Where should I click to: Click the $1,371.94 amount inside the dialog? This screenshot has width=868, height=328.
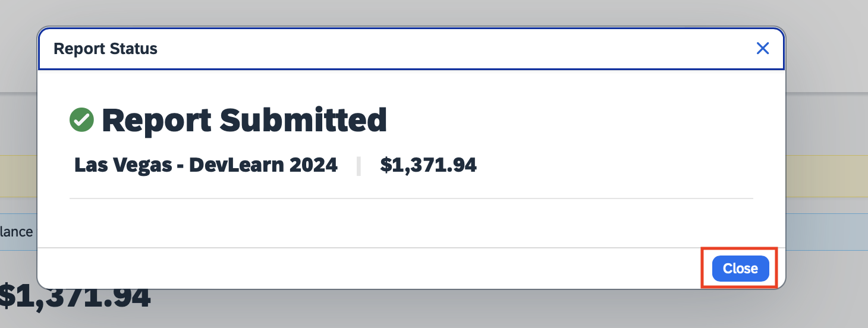point(428,165)
